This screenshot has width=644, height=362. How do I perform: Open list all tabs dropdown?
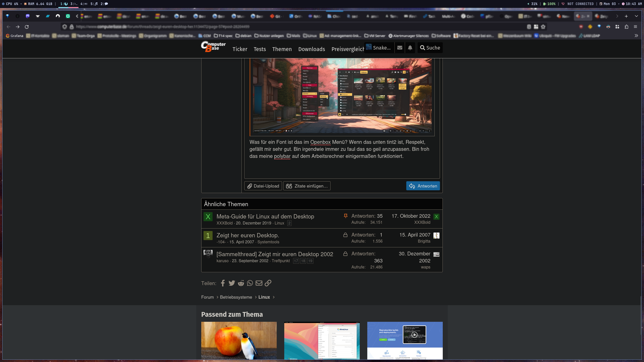coord(636,16)
